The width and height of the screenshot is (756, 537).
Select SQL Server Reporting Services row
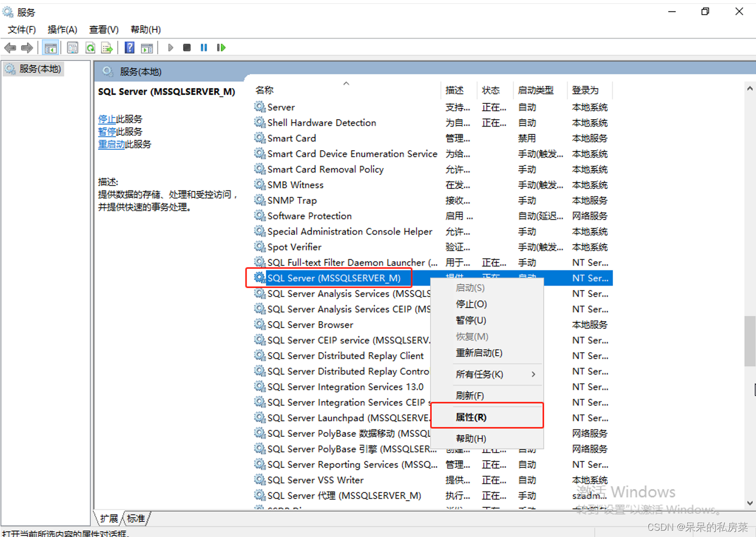[x=433, y=465]
